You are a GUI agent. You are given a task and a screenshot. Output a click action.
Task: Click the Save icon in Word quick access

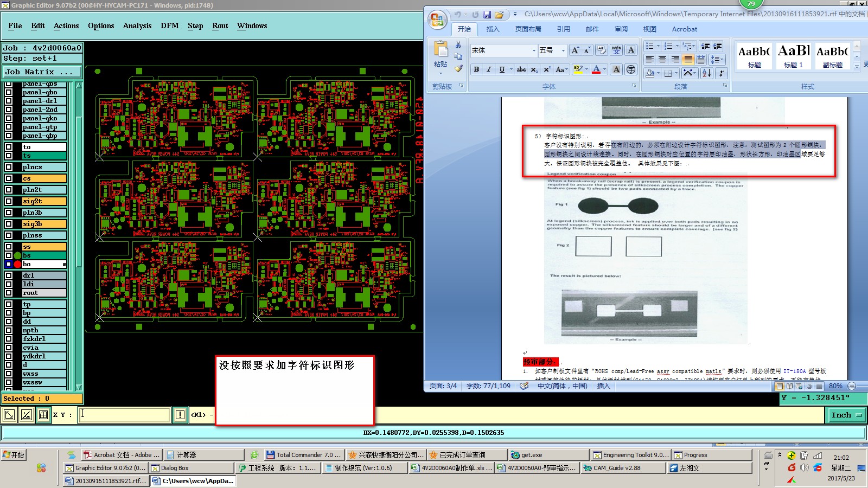pyautogui.click(x=487, y=15)
